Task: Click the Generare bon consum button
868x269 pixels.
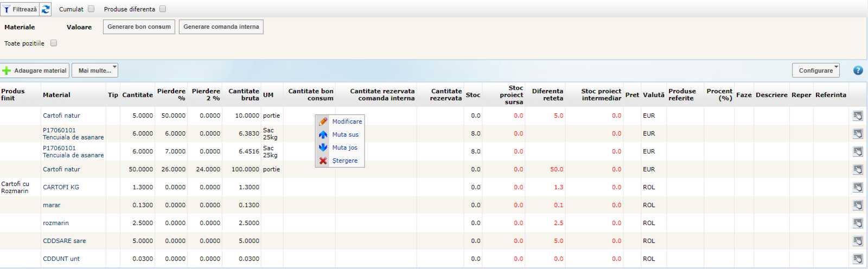Action: point(139,27)
